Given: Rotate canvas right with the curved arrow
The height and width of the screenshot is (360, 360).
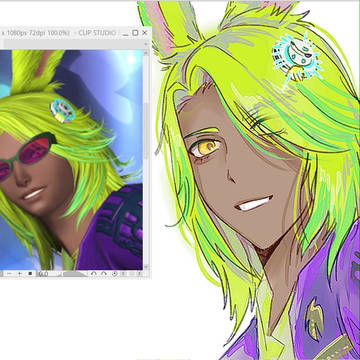Looking at the screenshot, I should click(104, 274).
